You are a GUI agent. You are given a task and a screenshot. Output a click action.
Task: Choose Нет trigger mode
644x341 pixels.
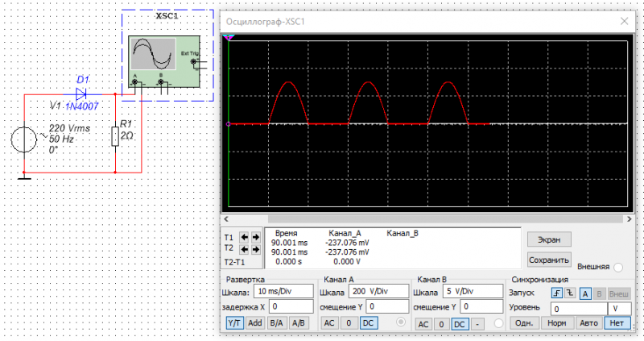pos(617,323)
